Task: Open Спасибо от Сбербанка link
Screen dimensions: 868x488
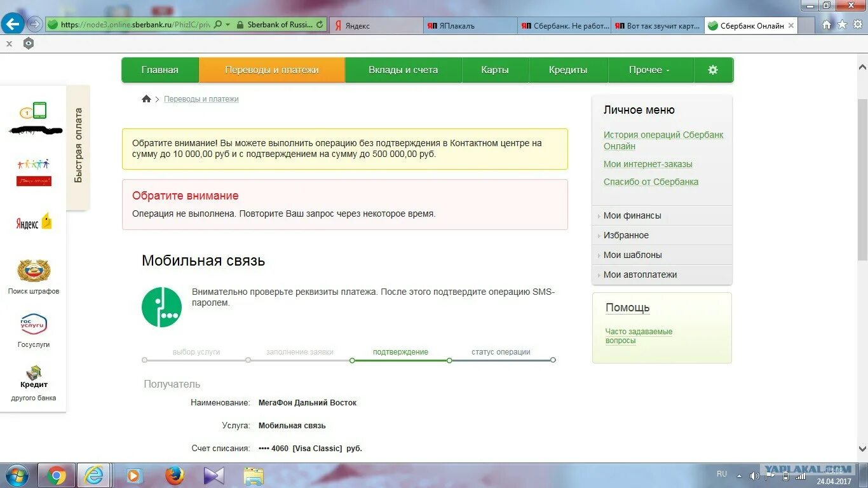Action: pyautogui.click(x=651, y=182)
